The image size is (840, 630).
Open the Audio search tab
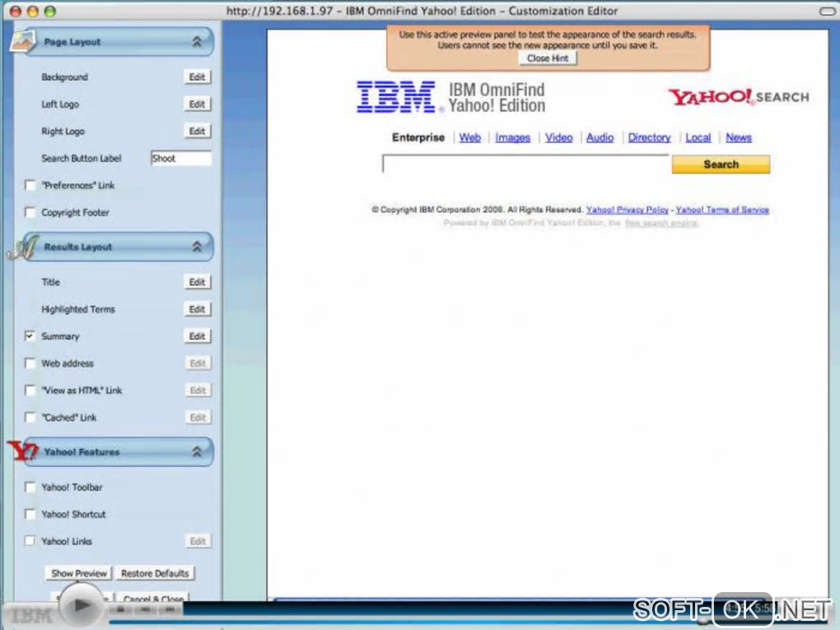[x=600, y=138]
